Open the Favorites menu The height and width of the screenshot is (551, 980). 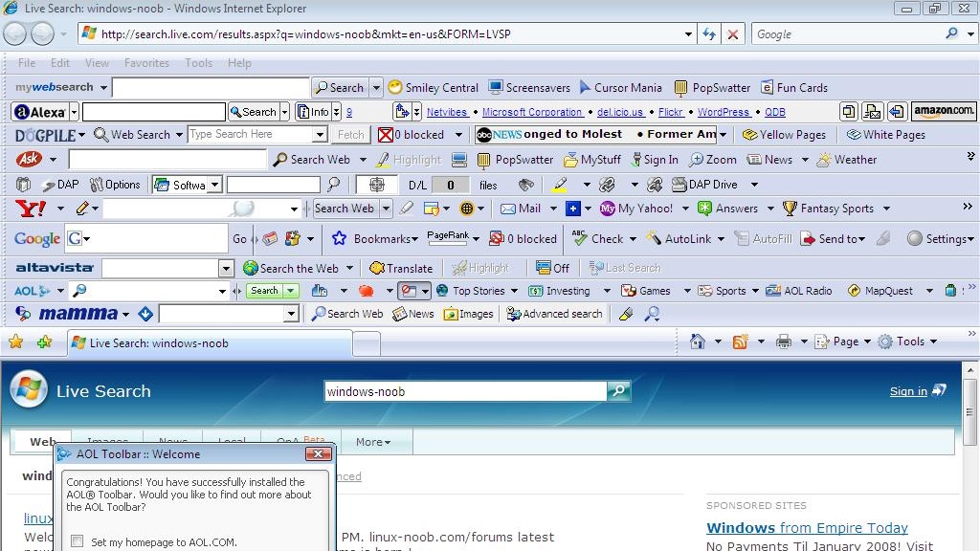click(x=146, y=63)
